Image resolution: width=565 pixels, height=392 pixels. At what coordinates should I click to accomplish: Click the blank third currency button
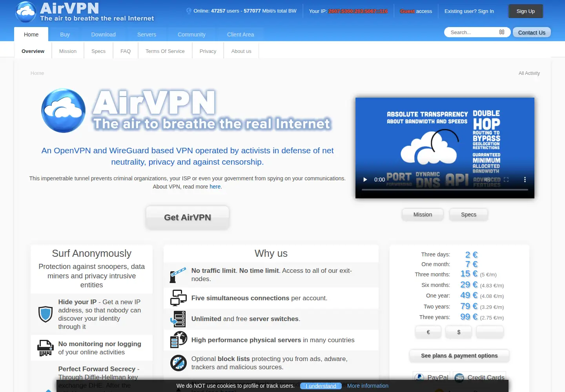point(490,332)
